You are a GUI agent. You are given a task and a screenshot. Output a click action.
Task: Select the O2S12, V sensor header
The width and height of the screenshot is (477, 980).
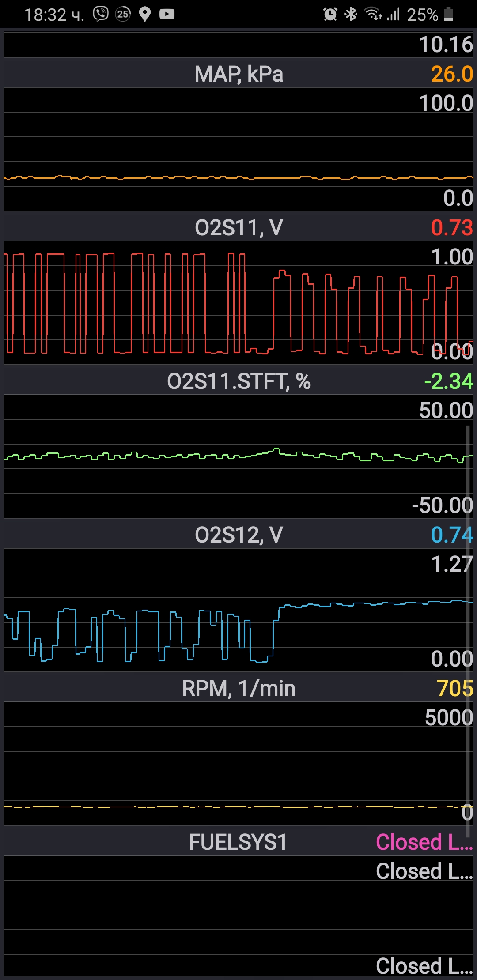tap(238, 535)
